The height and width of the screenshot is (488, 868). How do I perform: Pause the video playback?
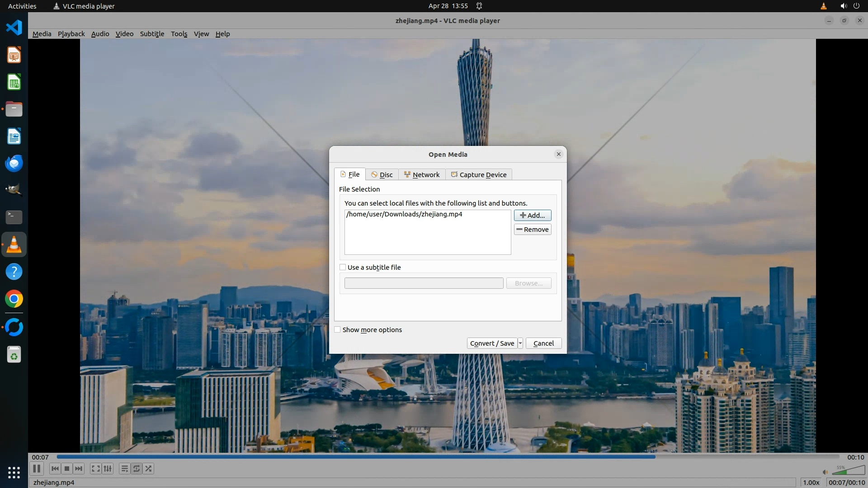coord(37,469)
